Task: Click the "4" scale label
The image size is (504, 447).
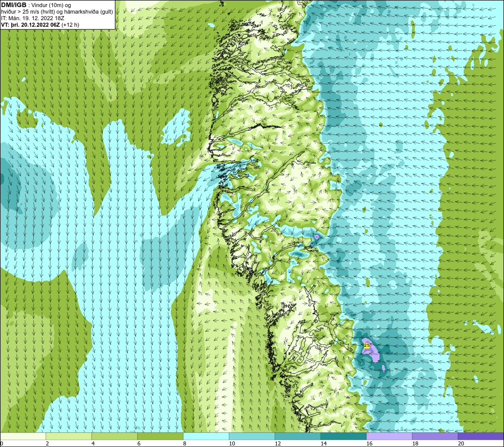Action: (x=93, y=443)
